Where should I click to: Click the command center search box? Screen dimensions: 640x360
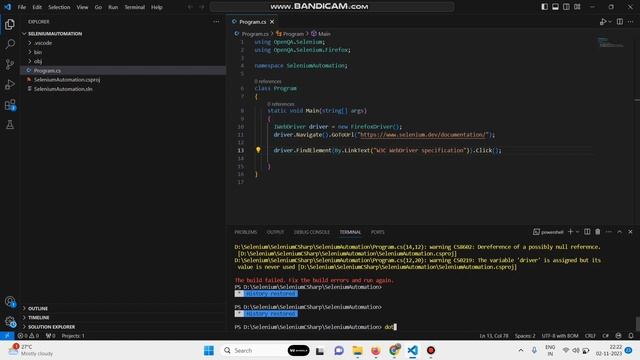[x=331, y=7]
